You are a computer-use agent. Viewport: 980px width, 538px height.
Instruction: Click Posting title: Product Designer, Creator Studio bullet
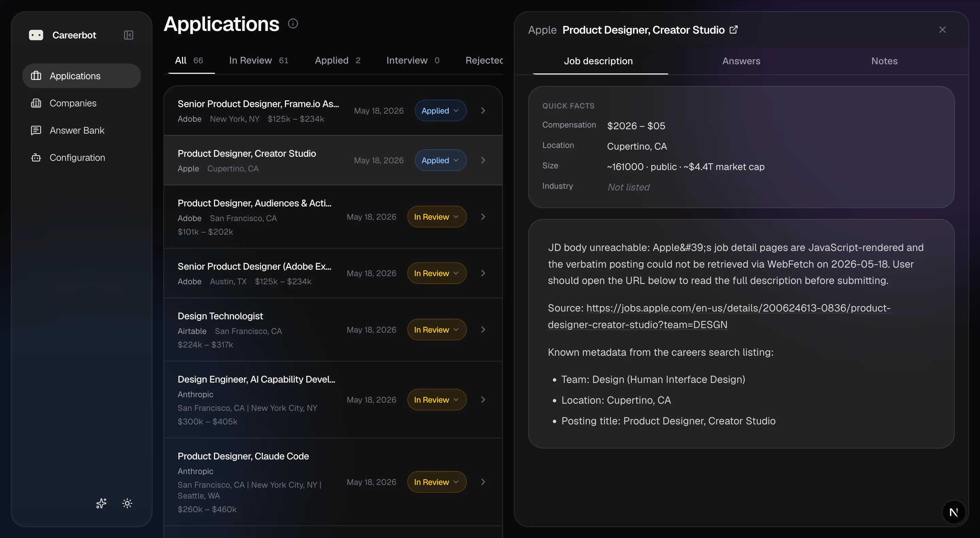pos(668,421)
